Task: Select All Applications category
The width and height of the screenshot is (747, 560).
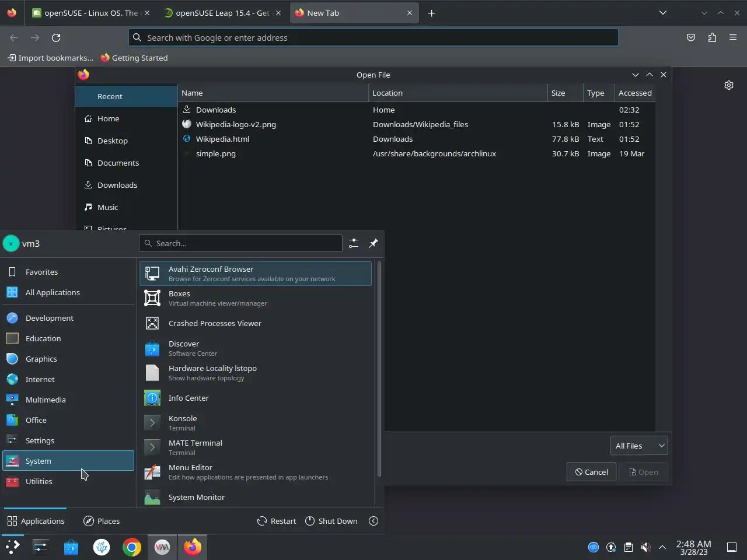Action: coord(68,292)
